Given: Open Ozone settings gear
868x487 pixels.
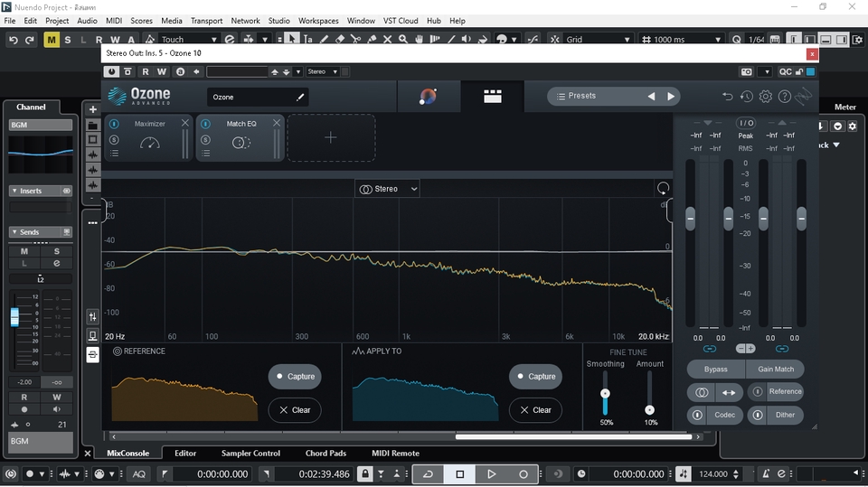Looking at the screenshot, I should [x=766, y=97].
